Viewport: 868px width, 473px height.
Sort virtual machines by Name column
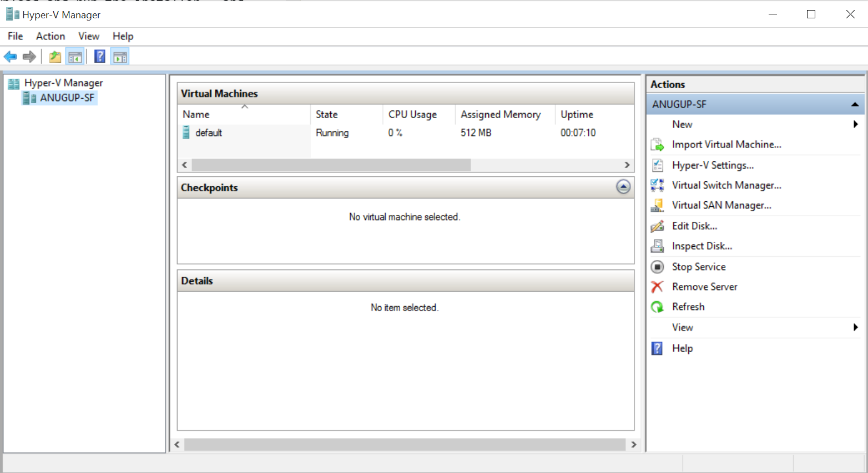(x=244, y=114)
